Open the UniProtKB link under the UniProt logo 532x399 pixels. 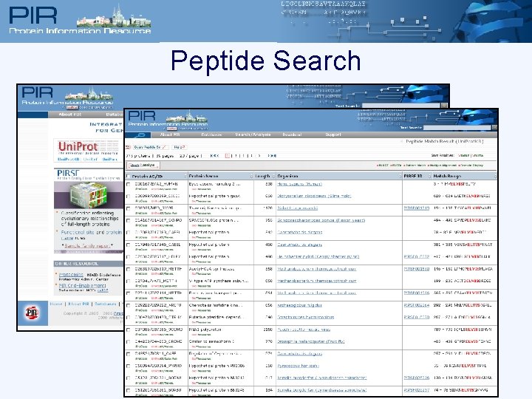click(x=69, y=159)
